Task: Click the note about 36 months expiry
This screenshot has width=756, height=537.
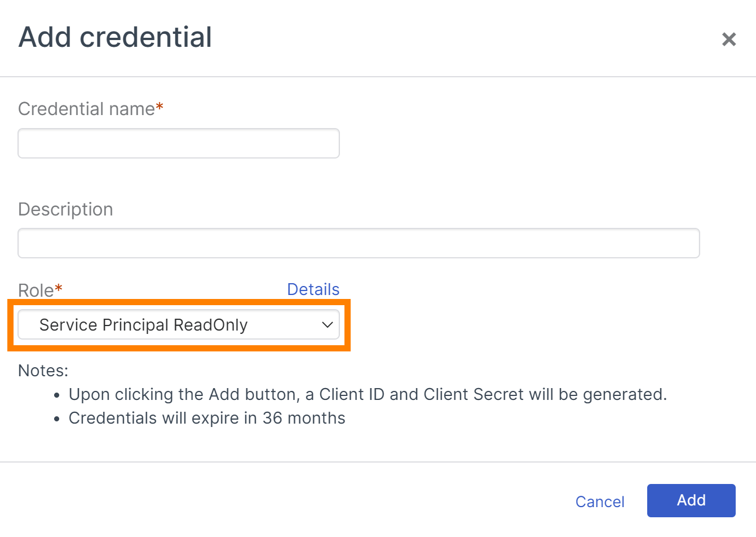Action: point(207,418)
